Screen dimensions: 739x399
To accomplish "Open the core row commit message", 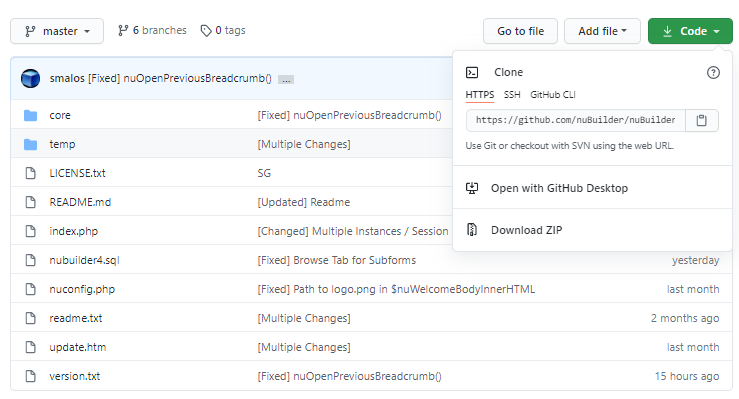I will 349,115.
